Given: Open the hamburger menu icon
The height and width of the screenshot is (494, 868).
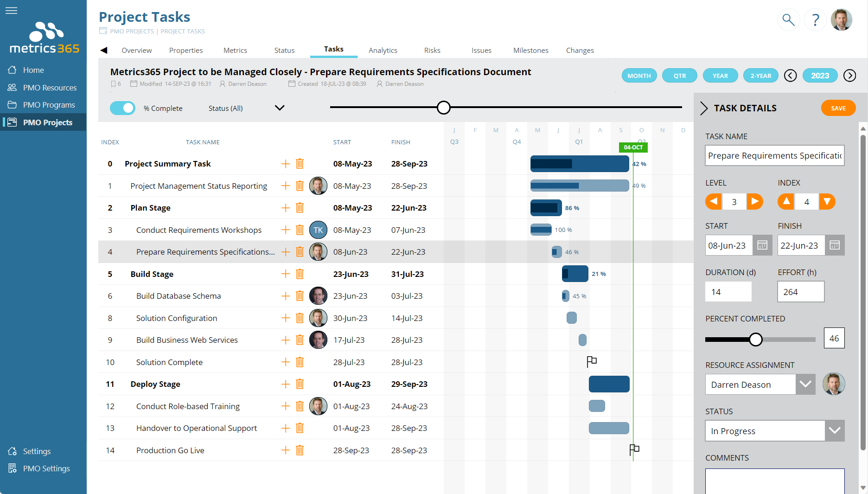Looking at the screenshot, I should [11, 10].
